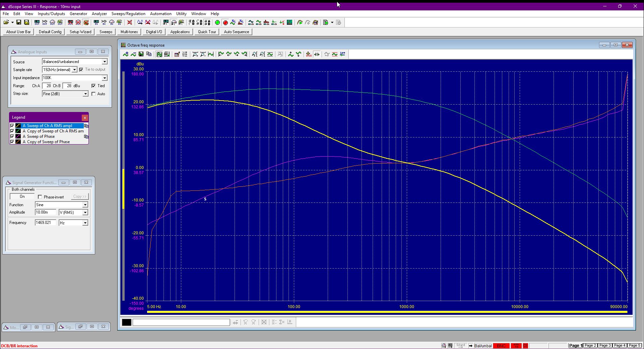Open the File menu

6,14
